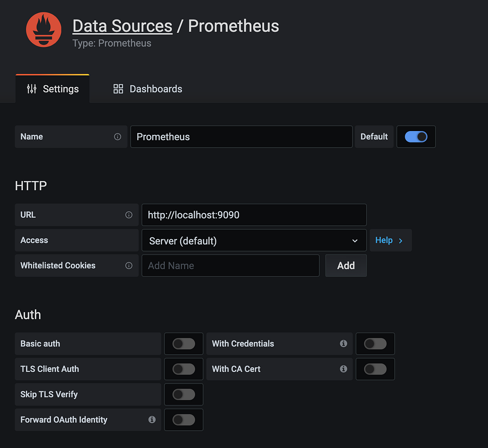Click the Default label text

374,137
